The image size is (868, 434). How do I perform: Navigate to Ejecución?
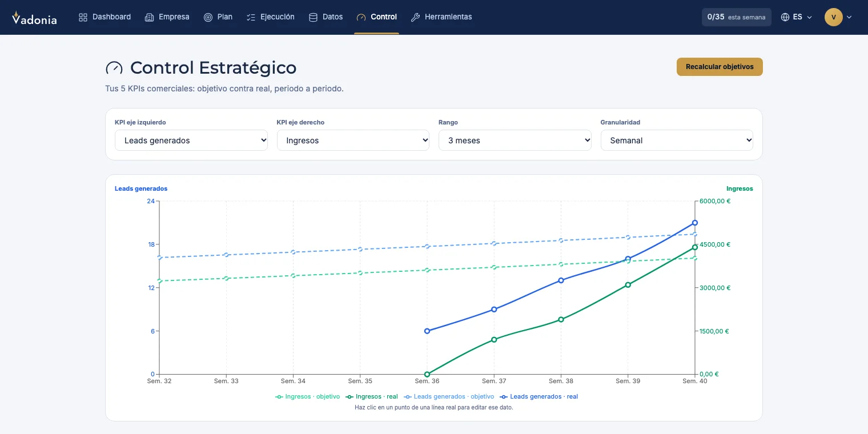(271, 17)
